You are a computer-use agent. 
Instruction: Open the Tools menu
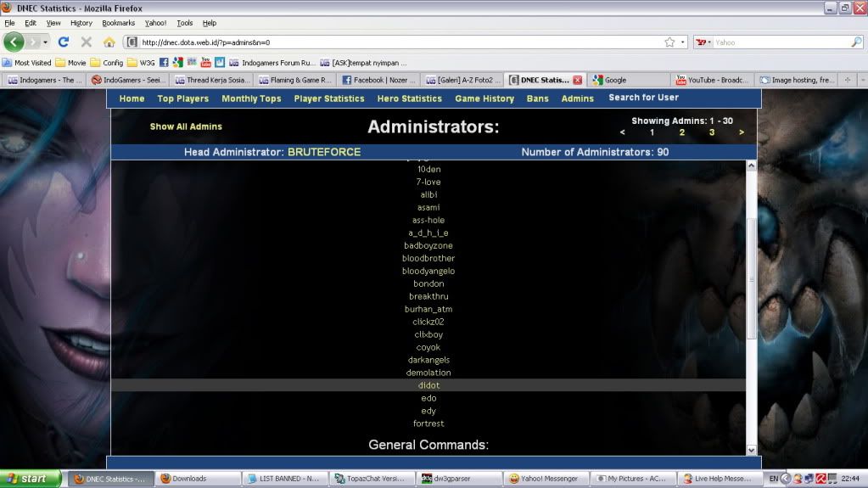point(184,23)
